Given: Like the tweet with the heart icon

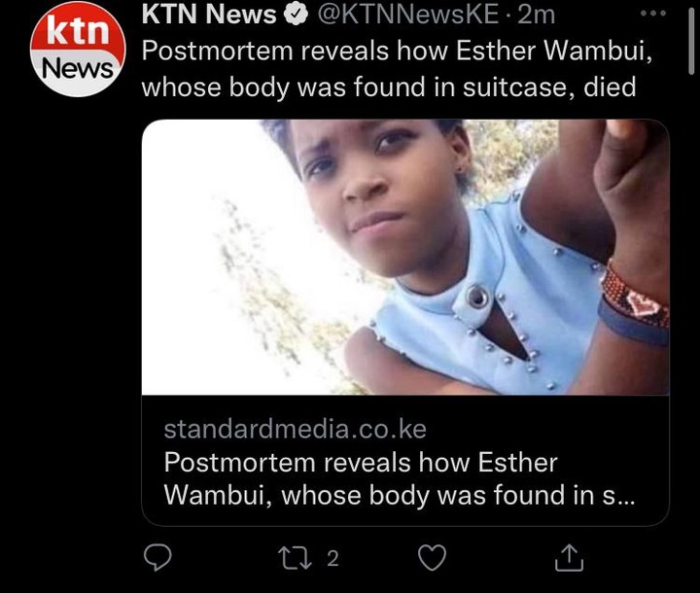Looking at the screenshot, I should 432,558.
